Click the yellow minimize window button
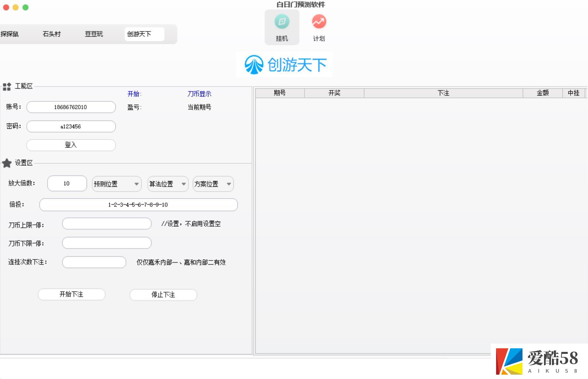The image size is (588, 379). 16,7
